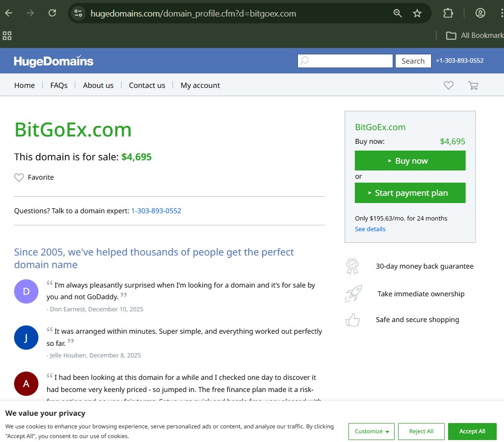Click the zoom magnifier icon in address bar

398,13
